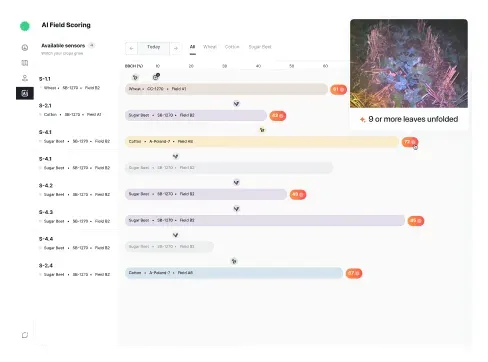Open the orange score badge beside yellow Cotton bar
Screen dimensions: 488x362
410,142
